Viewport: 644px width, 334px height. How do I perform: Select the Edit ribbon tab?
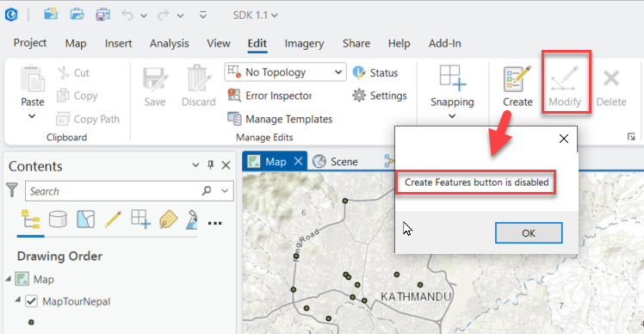coord(257,43)
